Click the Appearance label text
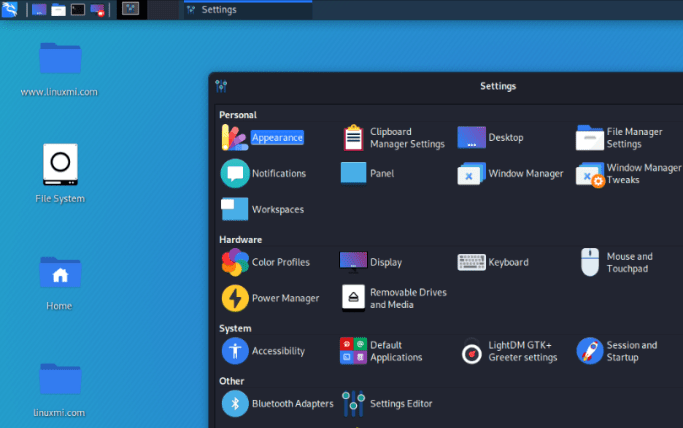Image resolution: width=683 pixels, height=428 pixels. 277,138
